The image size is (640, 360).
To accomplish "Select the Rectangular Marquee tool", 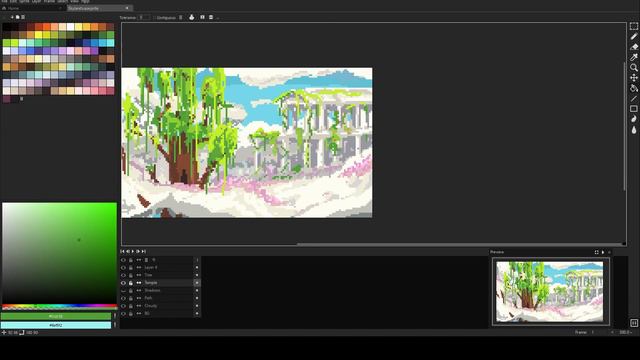I will tap(633, 27).
